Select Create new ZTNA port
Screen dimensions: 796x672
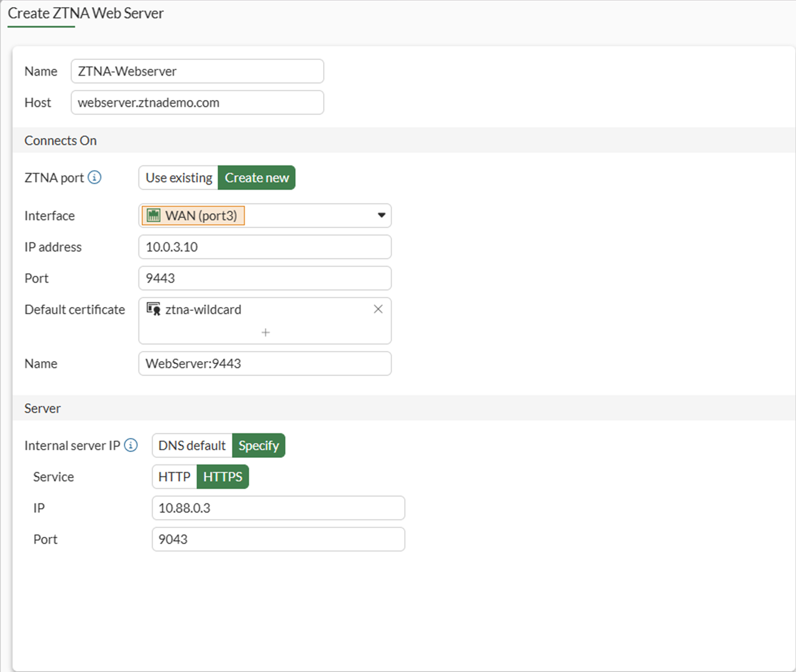click(x=257, y=178)
